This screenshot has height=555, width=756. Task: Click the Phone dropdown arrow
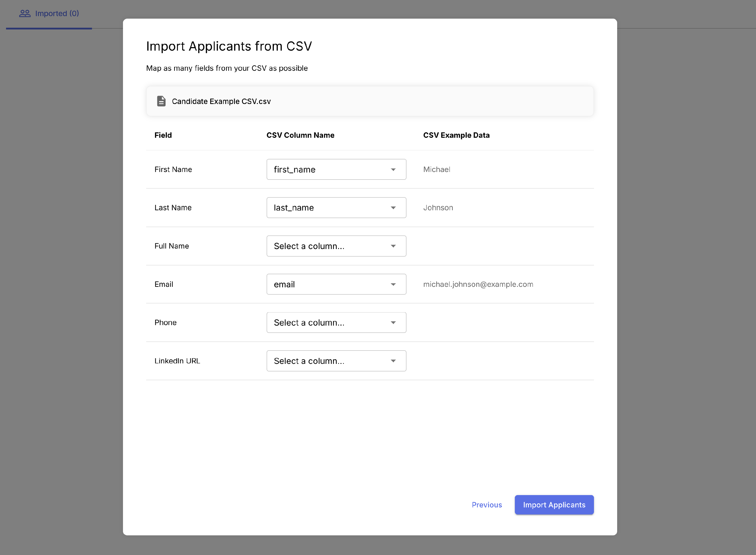coord(393,323)
